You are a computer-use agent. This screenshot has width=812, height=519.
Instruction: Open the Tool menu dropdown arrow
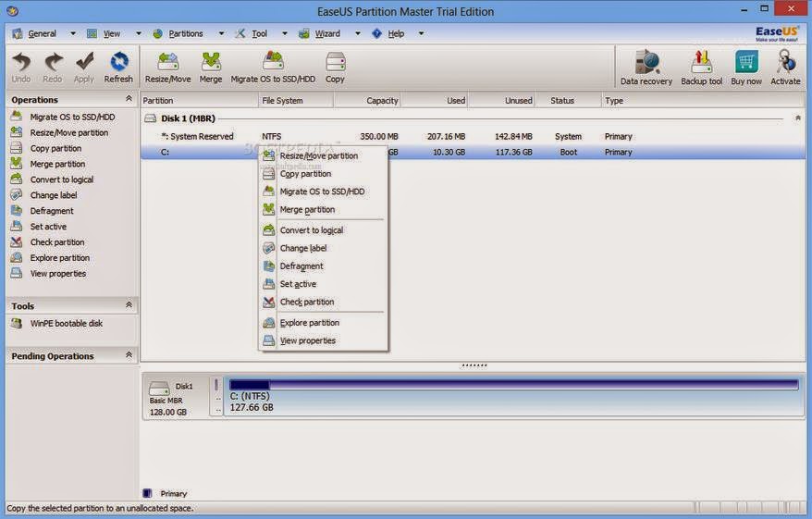(284, 33)
